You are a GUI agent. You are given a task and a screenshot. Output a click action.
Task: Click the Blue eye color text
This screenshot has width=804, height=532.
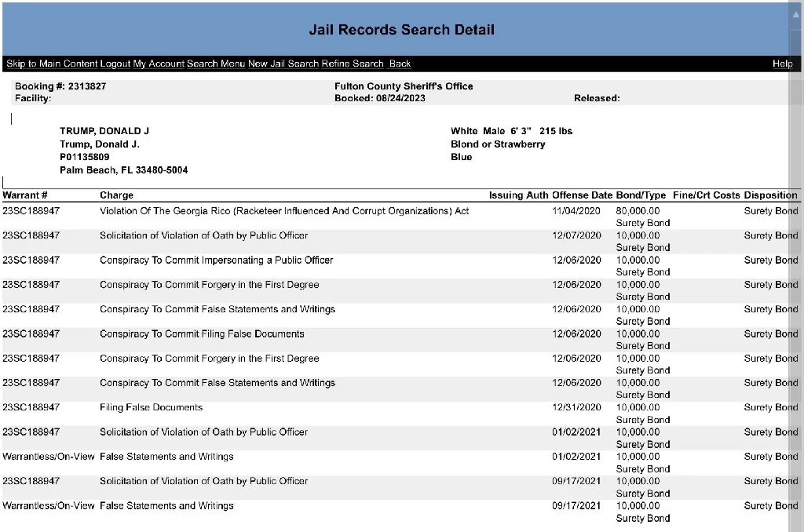click(462, 157)
